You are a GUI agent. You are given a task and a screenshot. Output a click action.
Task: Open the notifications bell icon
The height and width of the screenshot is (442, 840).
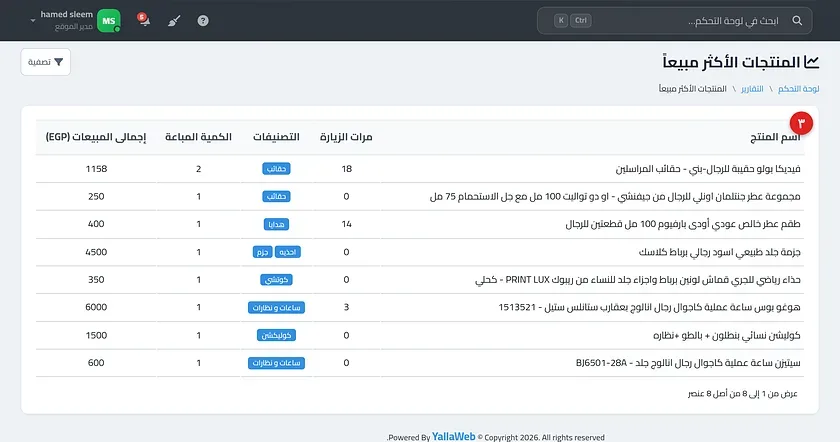click(144, 20)
